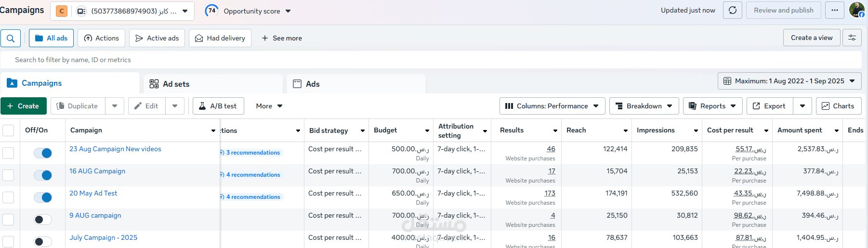Screen dimensions: 868x248
Task: Open the 20 May Ad Test campaign link
Action: [93, 193]
